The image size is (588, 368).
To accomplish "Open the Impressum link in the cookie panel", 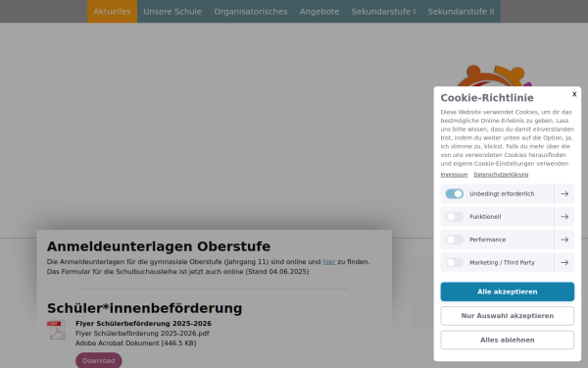I will (x=454, y=175).
